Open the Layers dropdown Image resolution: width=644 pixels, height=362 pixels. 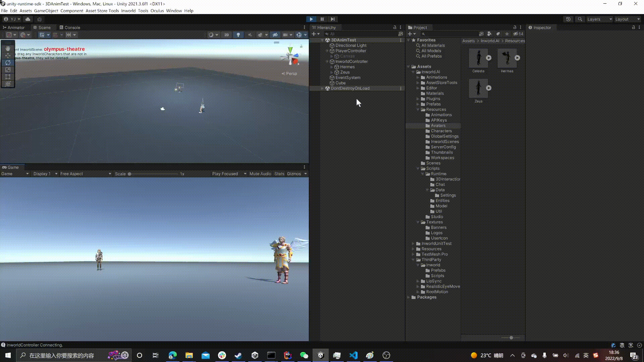click(599, 19)
